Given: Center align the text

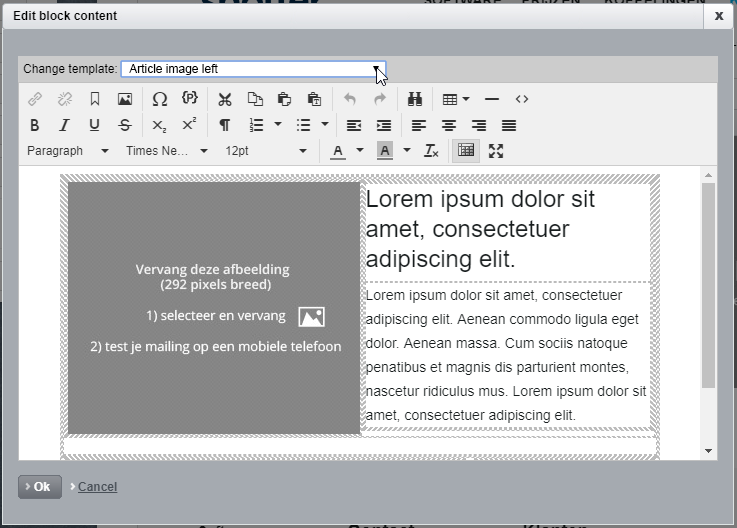Looking at the screenshot, I should pyautogui.click(x=449, y=125).
